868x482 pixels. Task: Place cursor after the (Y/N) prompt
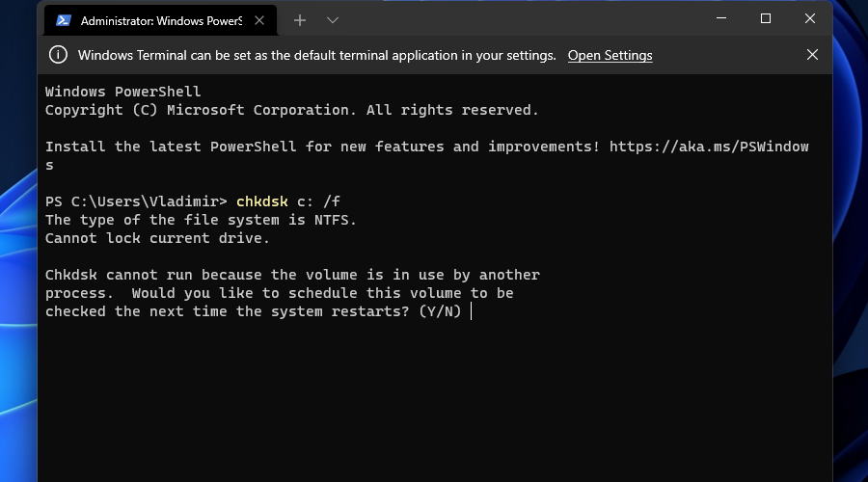pyautogui.click(x=471, y=311)
